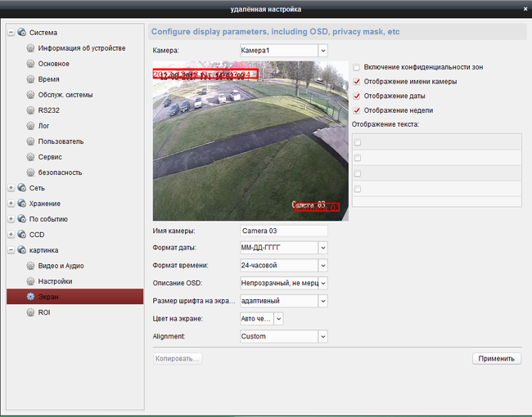Enable the Включение конфиденциальности зон checkbox
This screenshot has height=417, width=532.
(356, 67)
